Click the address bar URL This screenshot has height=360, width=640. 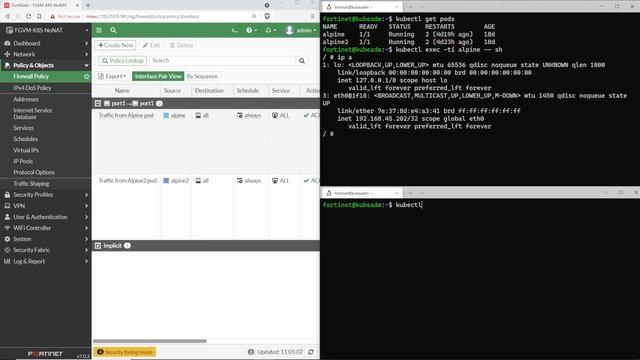(142, 16)
